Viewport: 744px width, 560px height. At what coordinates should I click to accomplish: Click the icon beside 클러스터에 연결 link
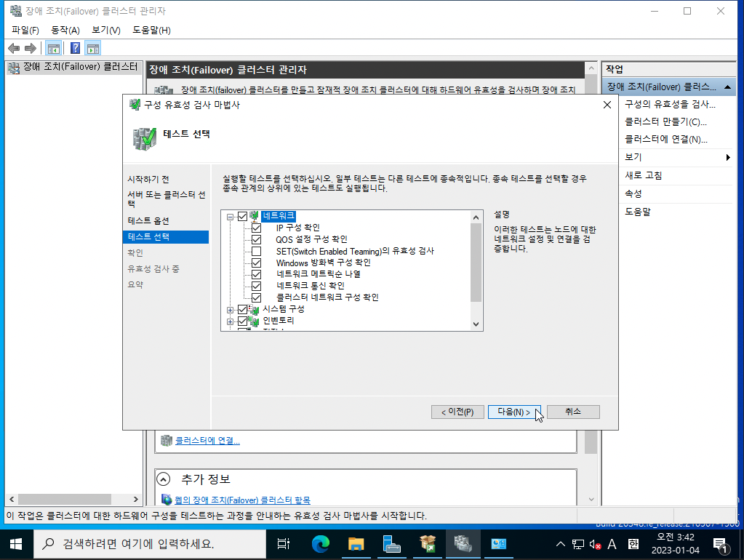(167, 441)
